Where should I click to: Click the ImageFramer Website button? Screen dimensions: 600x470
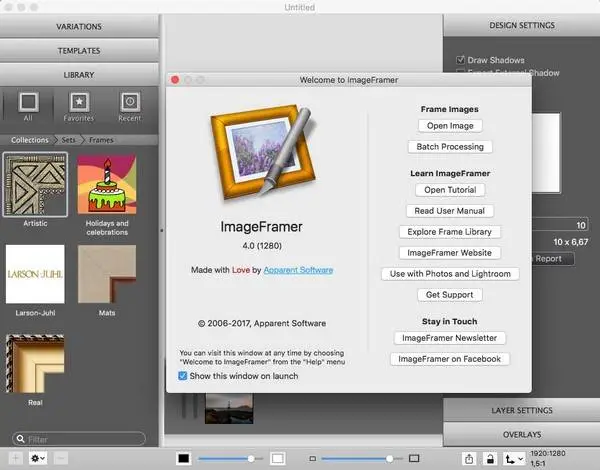[x=450, y=253]
